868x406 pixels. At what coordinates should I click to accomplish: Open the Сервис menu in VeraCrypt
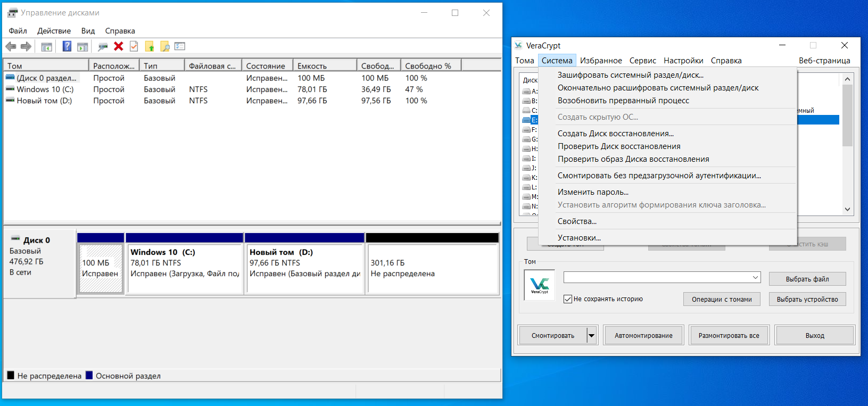643,61
